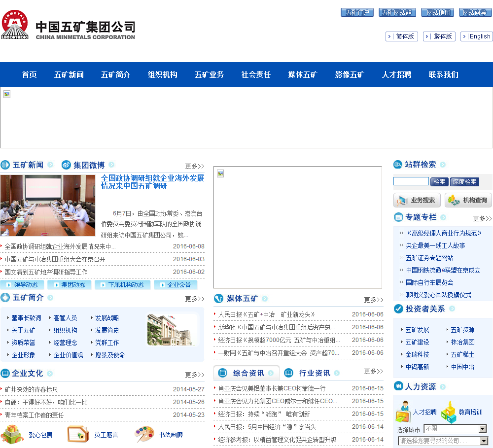Click the 五矿门户 button
Screen dimensions: 493x448
pos(357,13)
